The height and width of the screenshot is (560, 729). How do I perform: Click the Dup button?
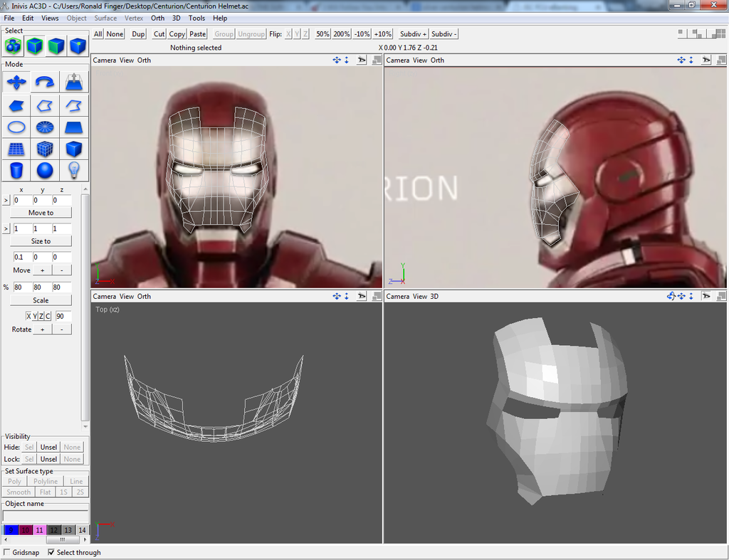(138, 34)
